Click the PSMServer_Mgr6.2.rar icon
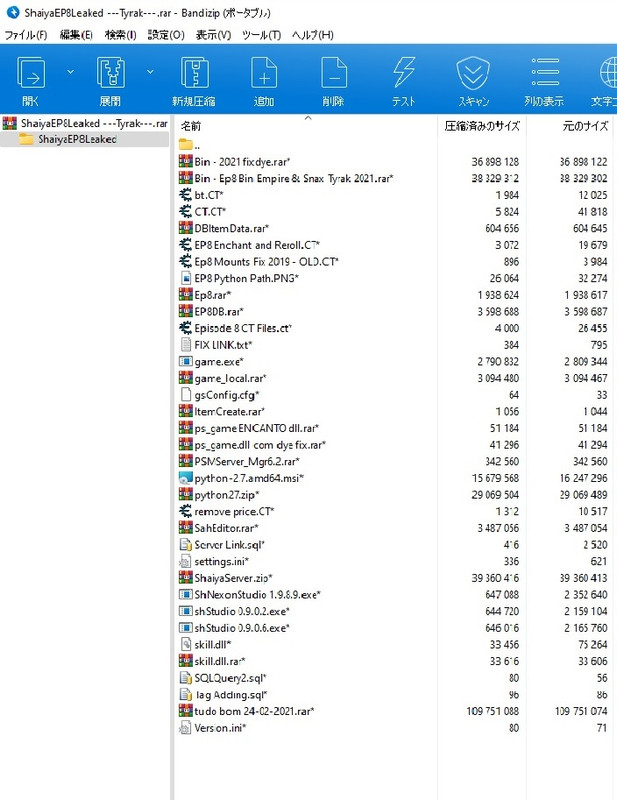 (x=186, y=461)
